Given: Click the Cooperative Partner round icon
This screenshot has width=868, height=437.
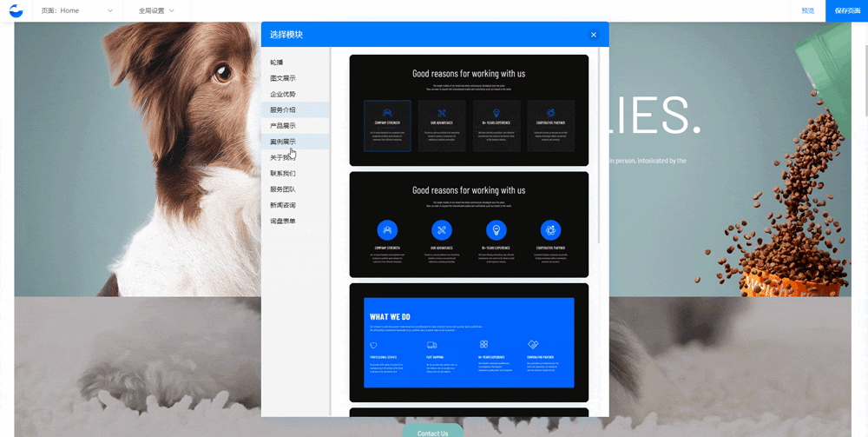Looking at the screenshot, I should (551, 229).
